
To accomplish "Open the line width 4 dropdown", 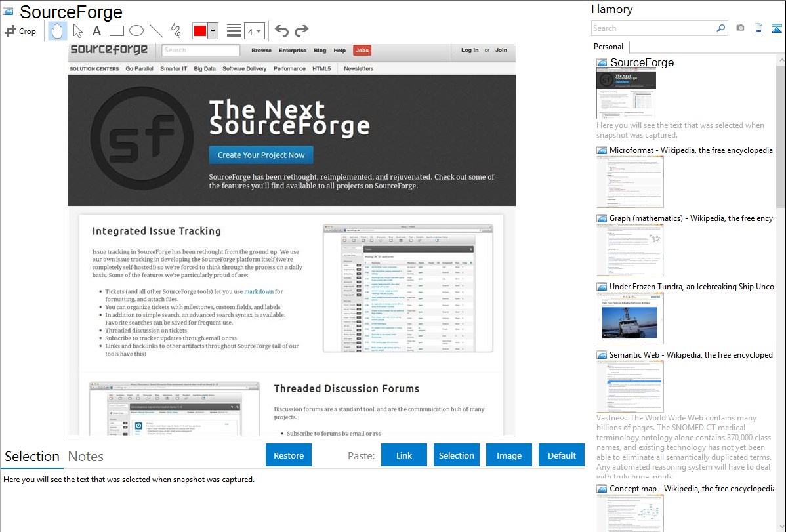I will click(254, 31).
